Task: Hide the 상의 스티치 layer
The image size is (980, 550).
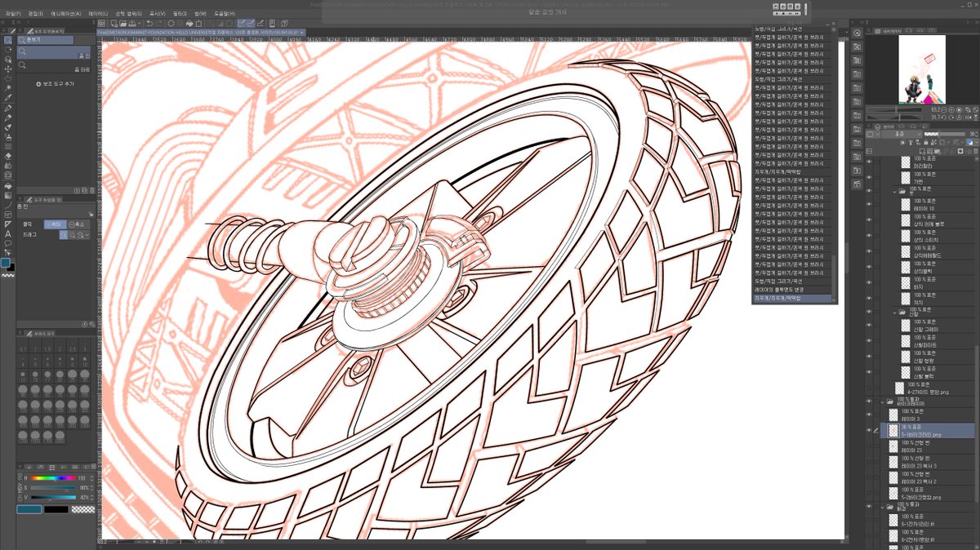Action: (x=868, y=236)
